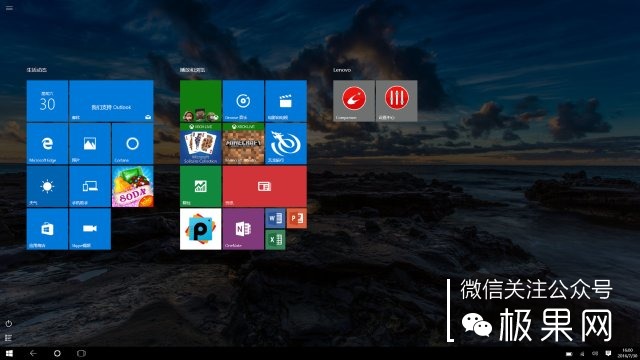Open the small PowerPoint tile

coord(297,218)
